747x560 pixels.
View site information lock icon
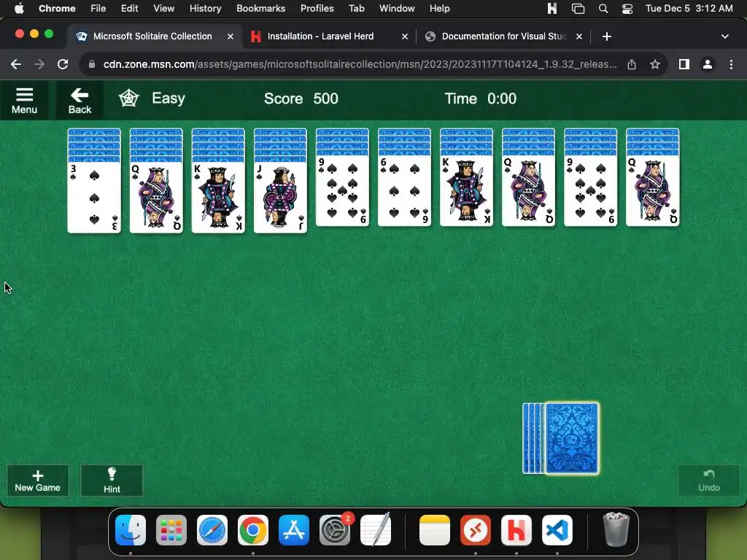pyautogui.click(x=92, y=64)
